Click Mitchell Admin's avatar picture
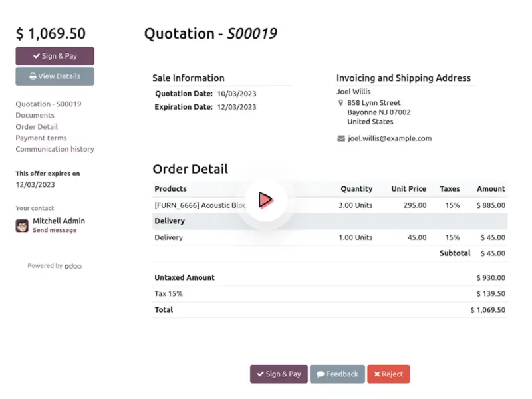This screenshot has height=399, width=532. tap(22, 226)
